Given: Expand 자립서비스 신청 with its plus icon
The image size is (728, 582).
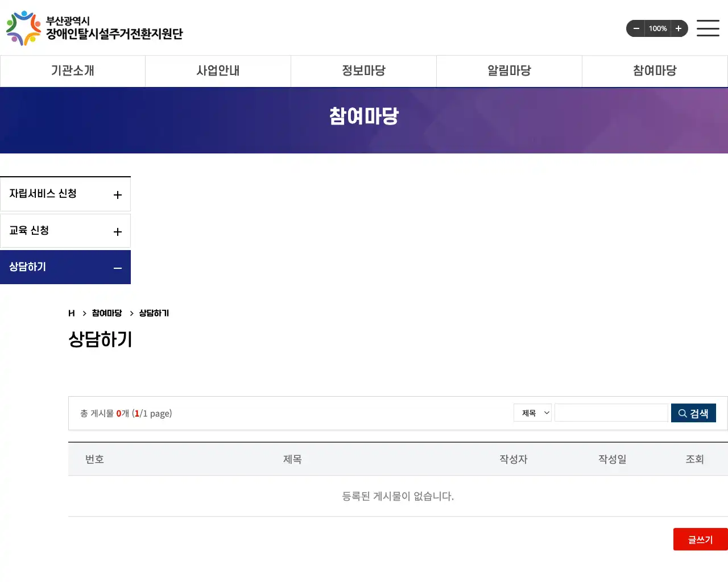Looking at the screenshot, I should [x=118, y=195].
